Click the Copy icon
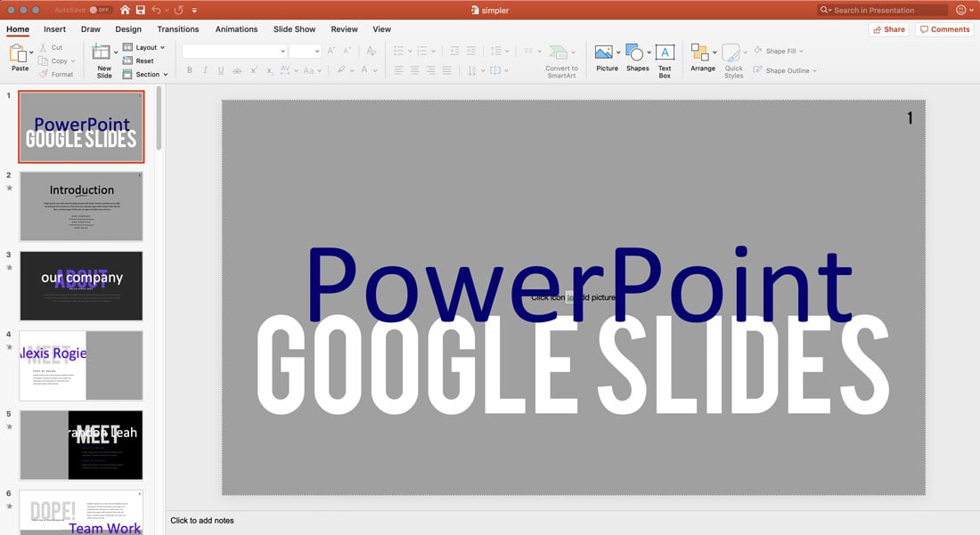This screenshot has height=535, width=980. point(43,61)
